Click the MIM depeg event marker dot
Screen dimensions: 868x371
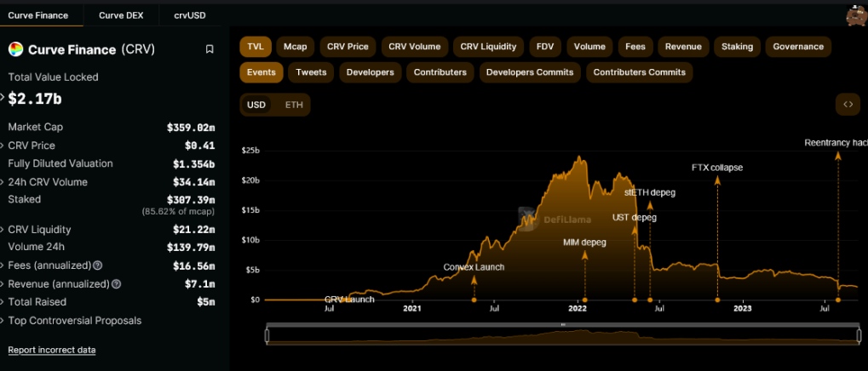pos(584,300)
